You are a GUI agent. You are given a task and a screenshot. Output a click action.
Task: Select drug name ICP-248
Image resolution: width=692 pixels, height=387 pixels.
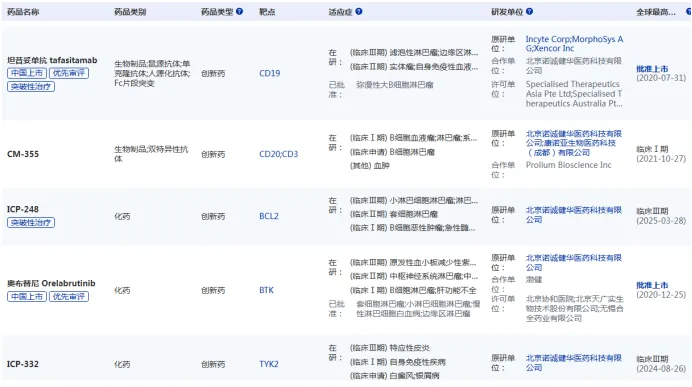point(23,209)
